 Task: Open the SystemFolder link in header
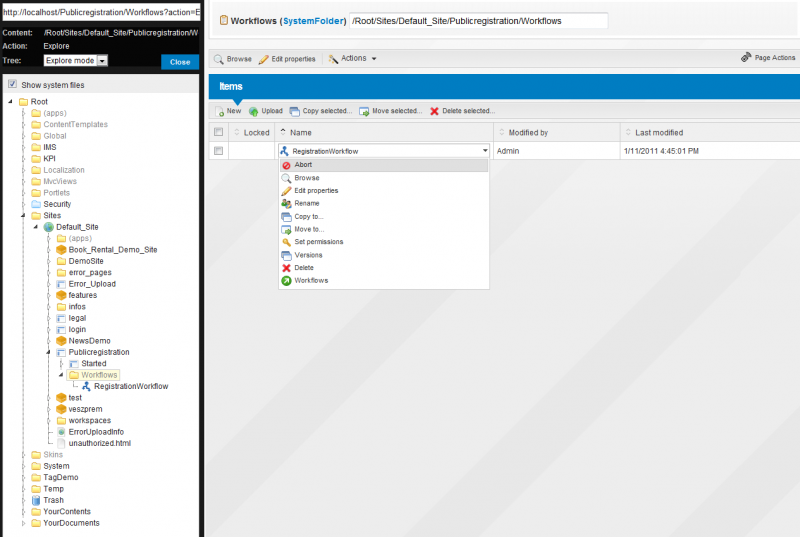pos(313,21)
